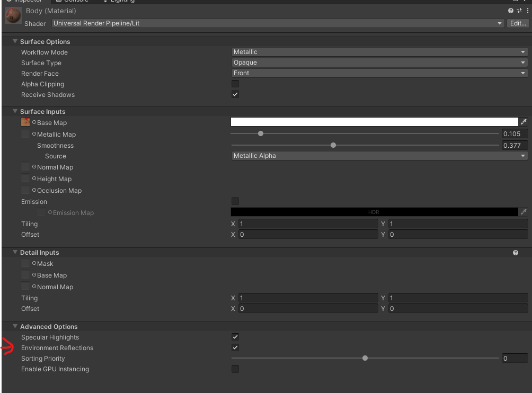
Task: Change Surface Type from Opaque
Action: coord(379,62)
